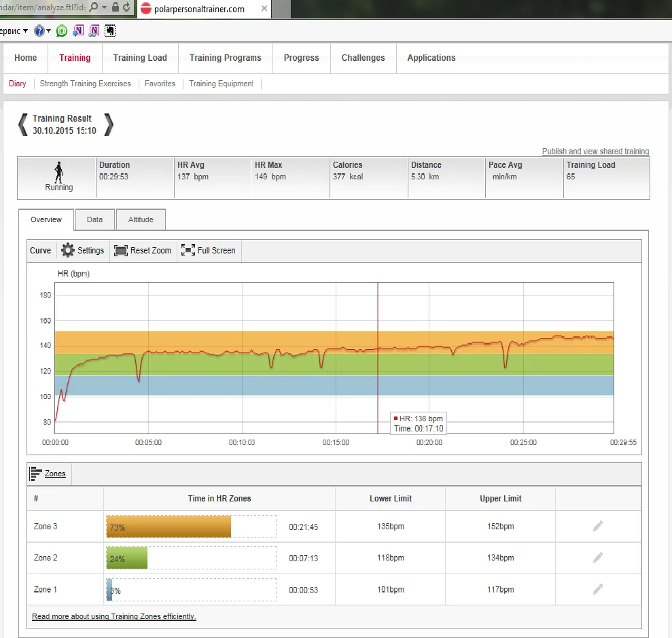Open the Training Load menu
The width and height of the screenshot is (672, 638).
pos(140,58)
